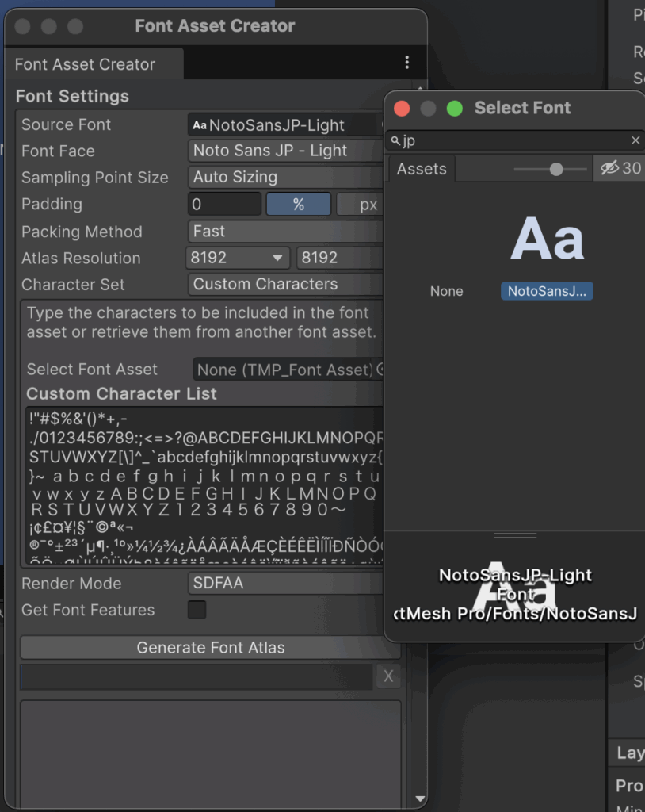Select the None font option
645x812 pixels.
pos(446,291)
